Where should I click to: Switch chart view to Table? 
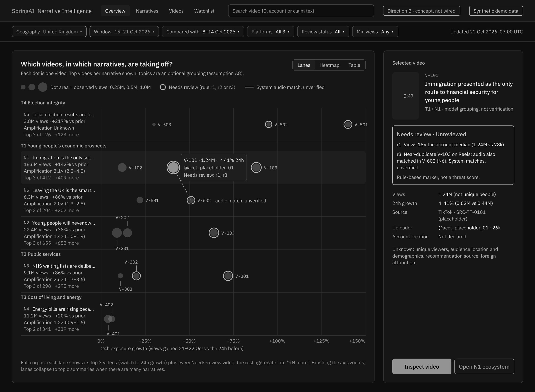pos(354,65)
